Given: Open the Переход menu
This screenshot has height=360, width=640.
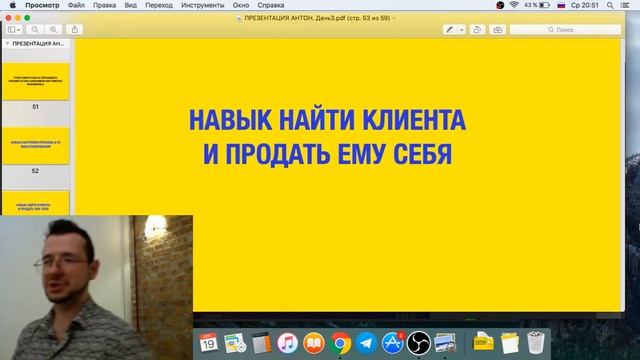Looking at the screenshot, I should click(159, 5).
